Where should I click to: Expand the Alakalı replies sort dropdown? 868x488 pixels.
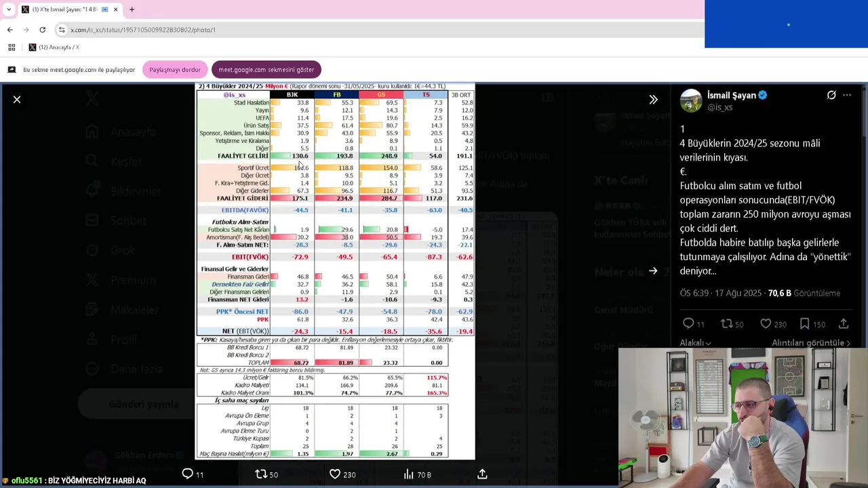click(695, 343)
